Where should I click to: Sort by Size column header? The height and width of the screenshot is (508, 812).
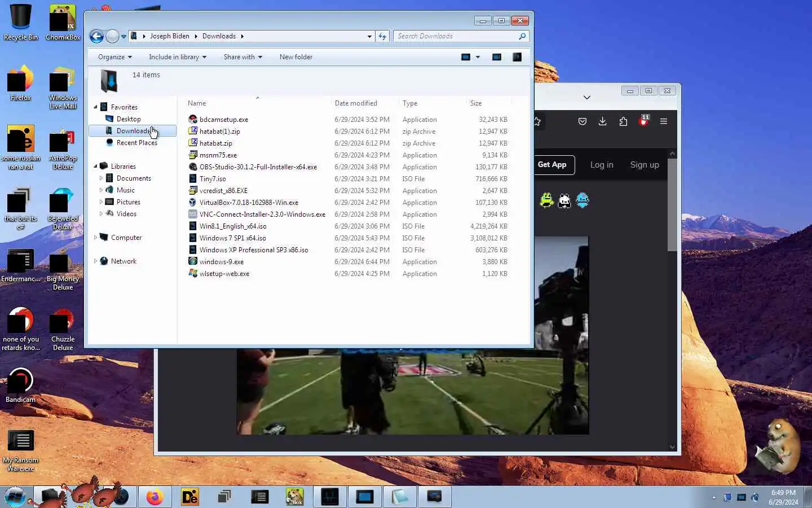point(489,103)
